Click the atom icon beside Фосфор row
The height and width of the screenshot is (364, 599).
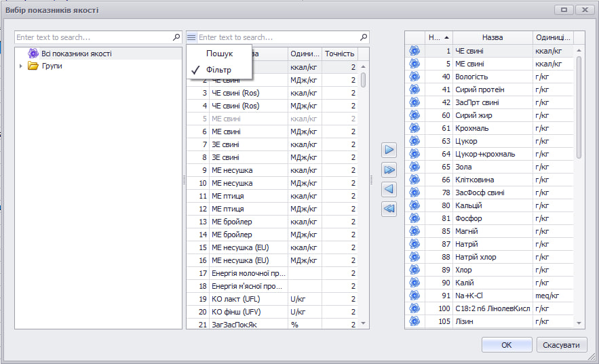[414, 218]
